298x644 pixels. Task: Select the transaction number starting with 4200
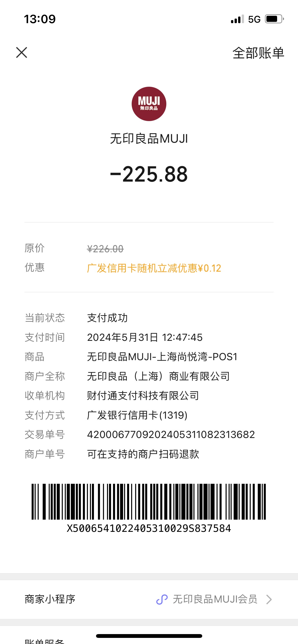(171, 434)
